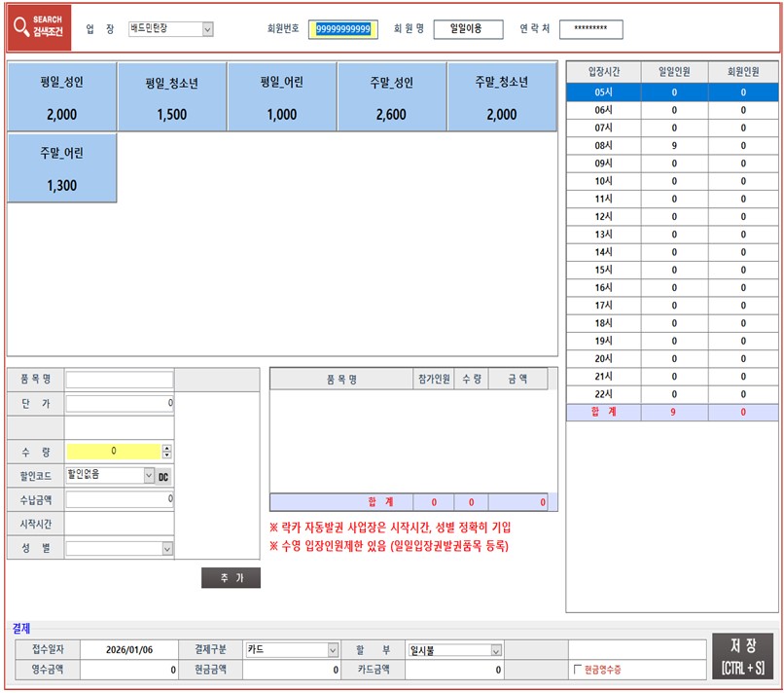Toggle the 현금영수증 checkbox
The width and height of the screenshot is (784, 693).
(576, 670)
